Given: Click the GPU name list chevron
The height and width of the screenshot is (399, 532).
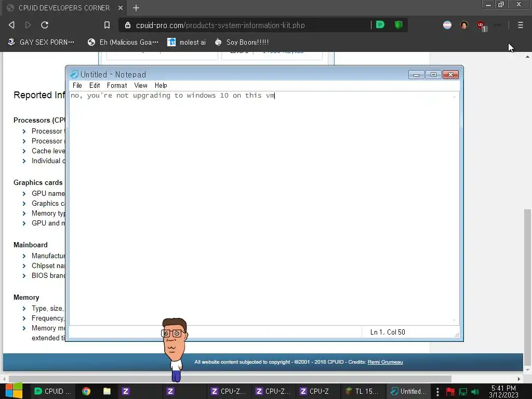Looking at the screenshot, I should tap(24, 194).
